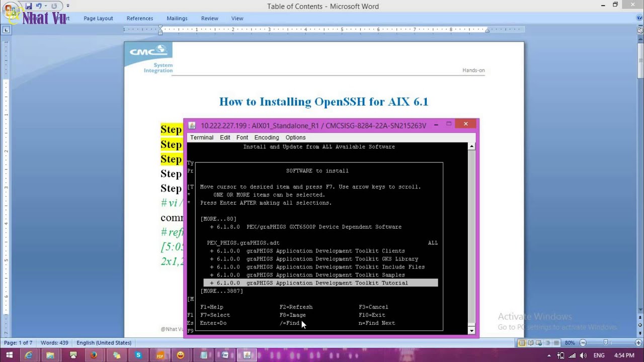This screenshot has height=362, width=644.
Task: Switch to Full Screen Reading view
Action: (531, 343)
